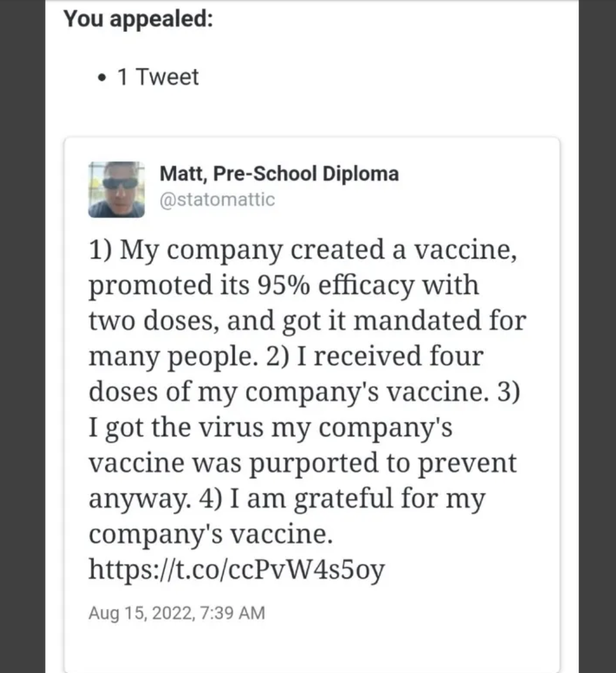Click the 7:39 AM time text

coord(232,612)
